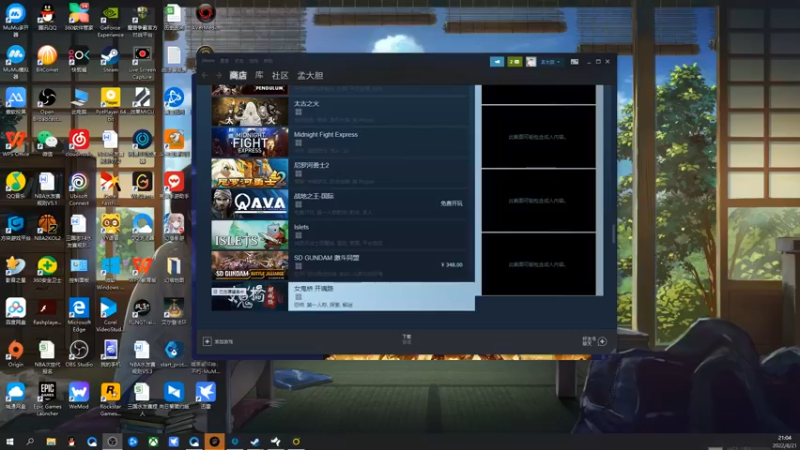This screenshot has width=800, height=450.
Task: Open the 战地之王-国际 A.V.A listing
Action: point(343,204)
